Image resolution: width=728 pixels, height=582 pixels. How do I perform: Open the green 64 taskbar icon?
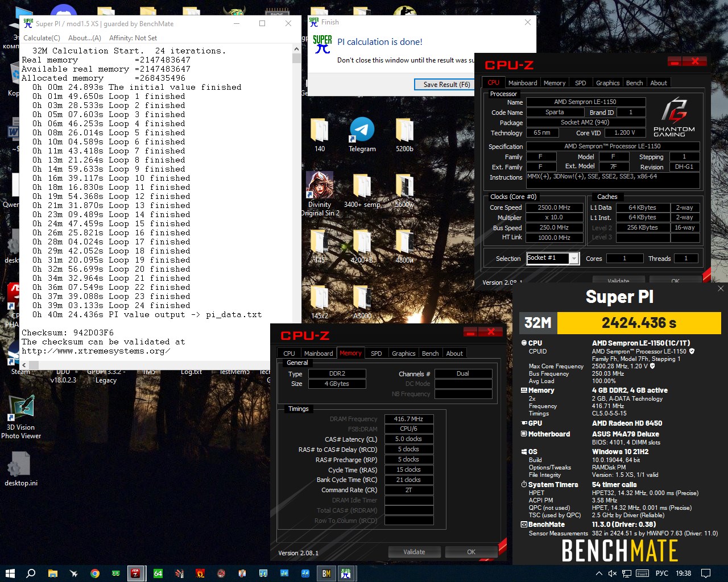point(158,573)
